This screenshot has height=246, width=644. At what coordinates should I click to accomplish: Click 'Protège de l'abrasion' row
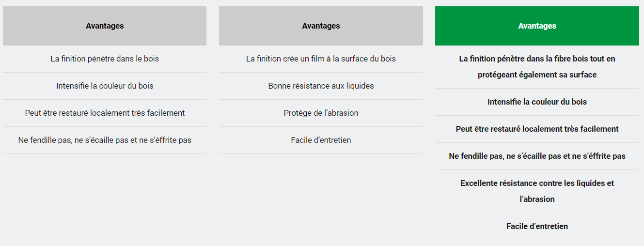tap(321, 113)
